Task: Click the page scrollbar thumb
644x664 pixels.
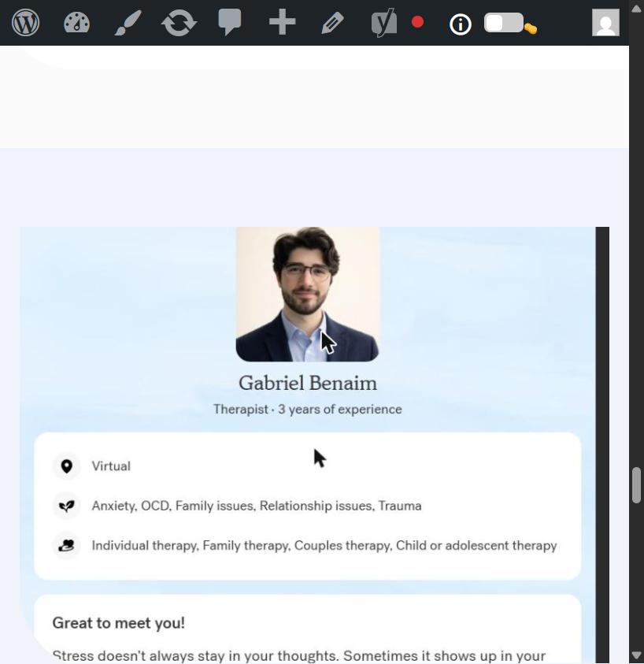Action: (636, 485)
